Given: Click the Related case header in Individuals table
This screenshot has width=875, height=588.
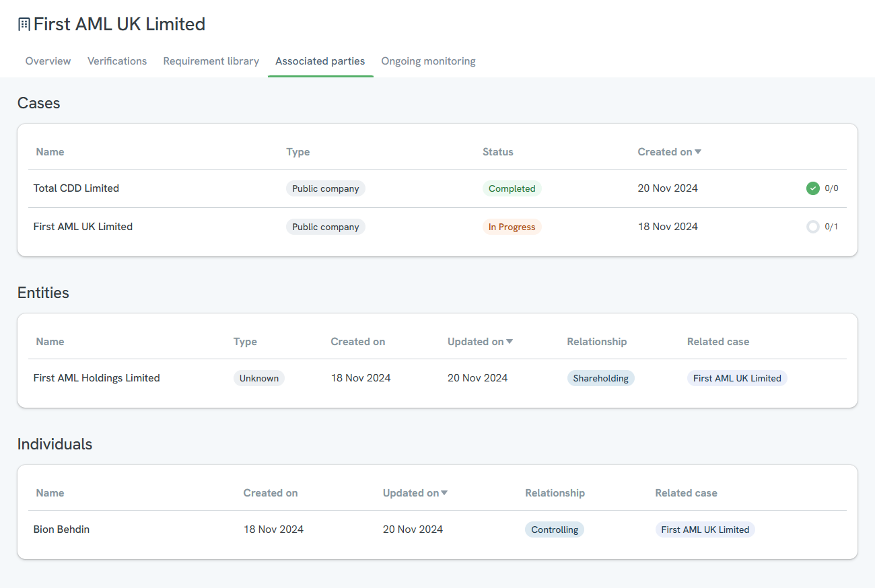Looking at the screenshot, I should [x=687, y=493].
